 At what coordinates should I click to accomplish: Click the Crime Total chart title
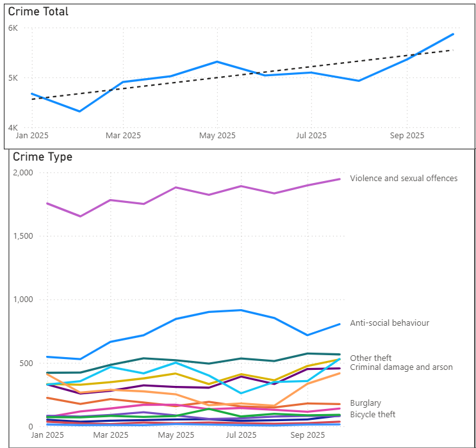38,12
